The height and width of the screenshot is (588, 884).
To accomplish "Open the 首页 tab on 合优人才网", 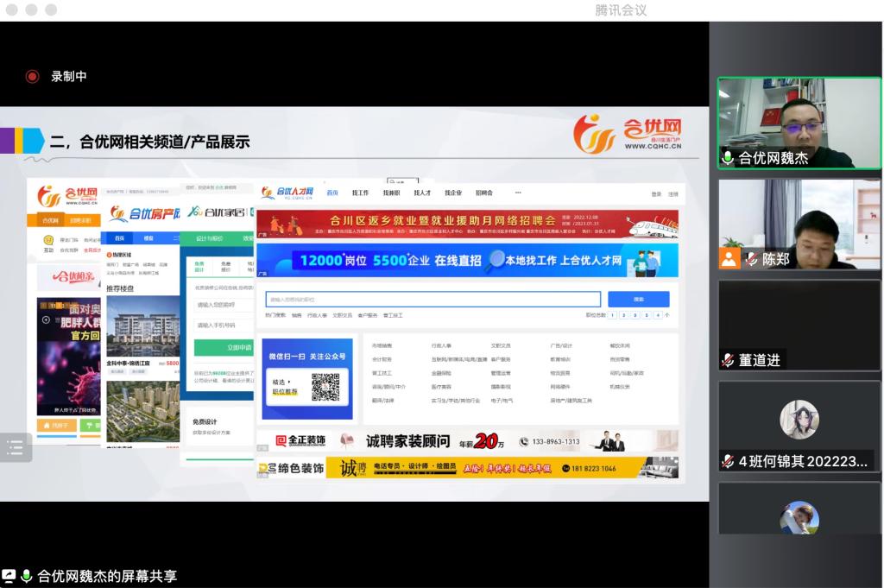I will [332, 193].
